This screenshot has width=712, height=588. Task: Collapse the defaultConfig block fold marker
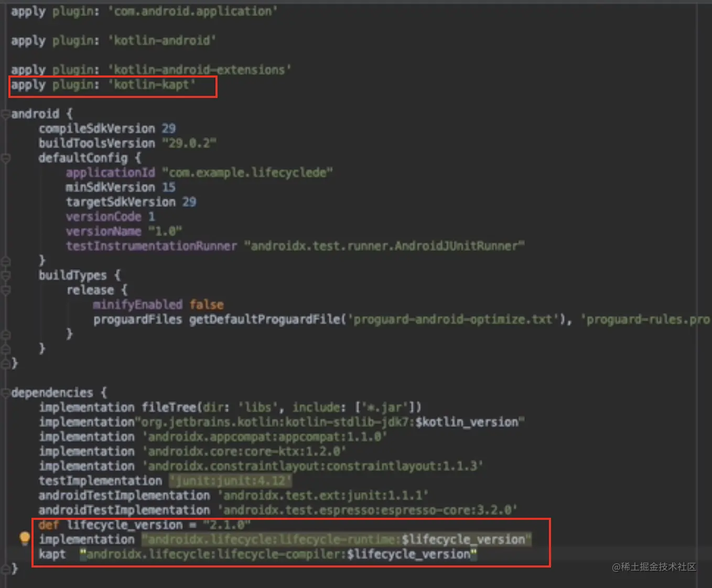click(5, 158)
